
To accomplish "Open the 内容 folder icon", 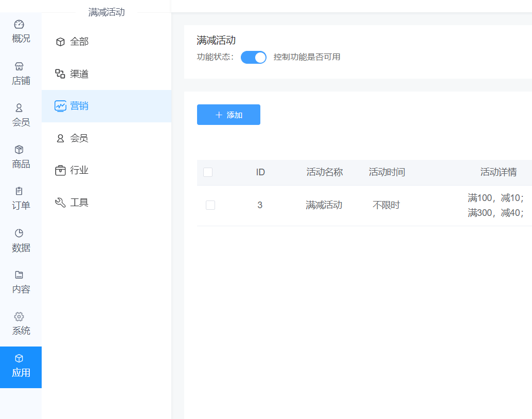I will [19, 275].
